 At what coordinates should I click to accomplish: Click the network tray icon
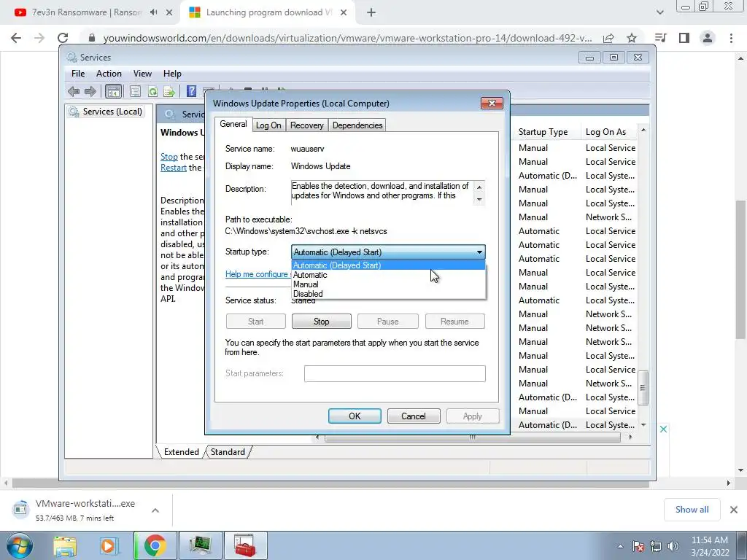656,545
